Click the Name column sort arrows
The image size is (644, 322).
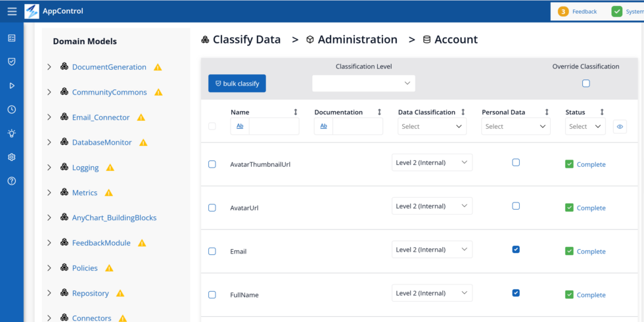point(295,112)
